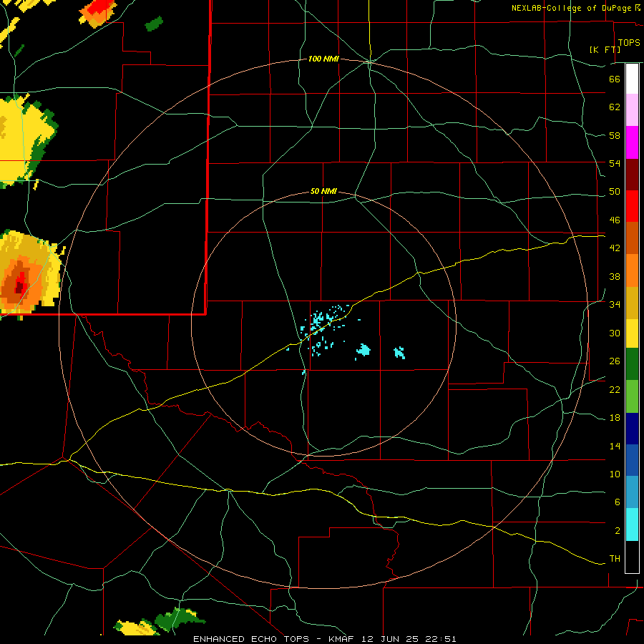Pick the gold legend color block
Viewport: 644px width, 644px height.
632,303
